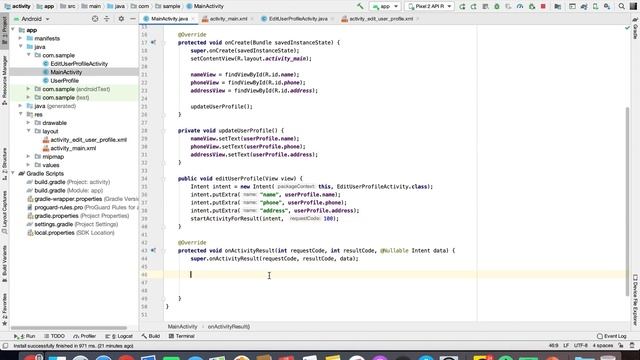The width and height of the screenshot is (640, 360).
Task: Switch to the activity_main.xml tab
Action: [x=228, y=19]
